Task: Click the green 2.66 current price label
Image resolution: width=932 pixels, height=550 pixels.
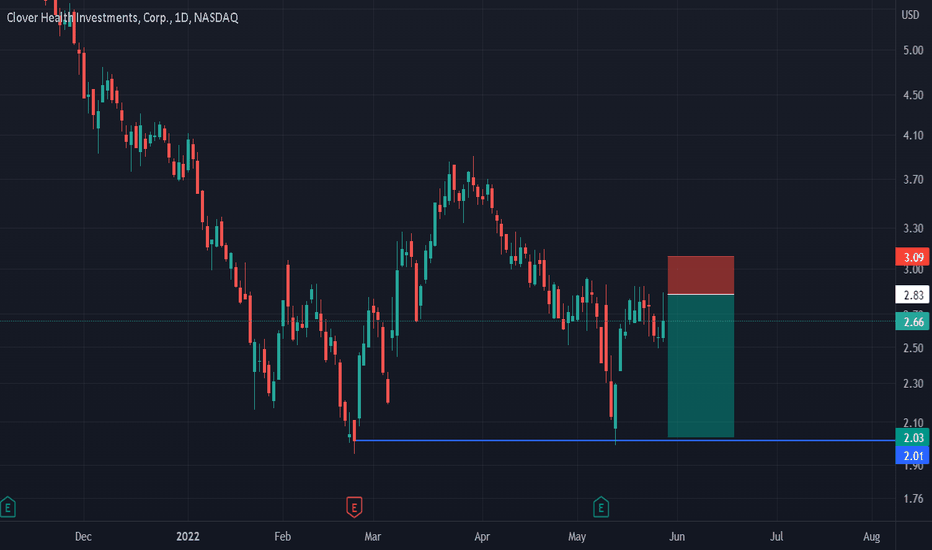Action: coord(912,322)
